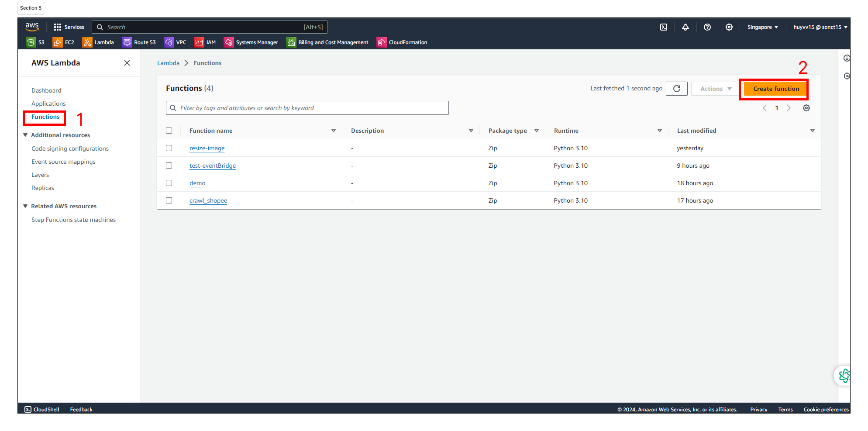This screenshot has width=868, height=431.
Task: Check the resize-image function checkbox
Action: point(169,148)
